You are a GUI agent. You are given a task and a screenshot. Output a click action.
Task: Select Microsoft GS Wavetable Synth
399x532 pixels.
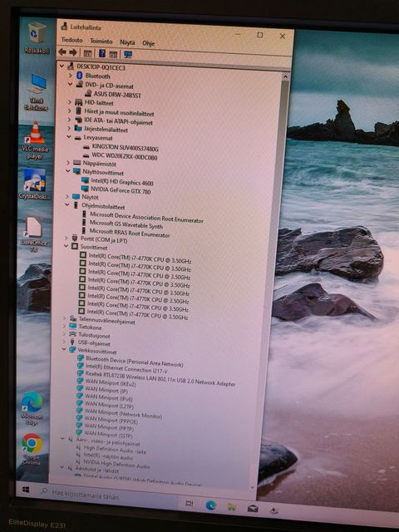point(126,224)
